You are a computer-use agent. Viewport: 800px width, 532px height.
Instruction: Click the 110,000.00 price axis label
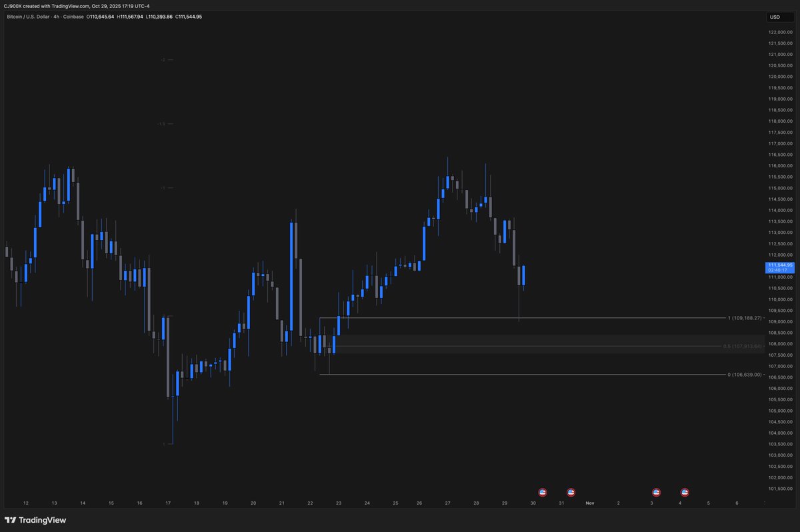(780, 299)
